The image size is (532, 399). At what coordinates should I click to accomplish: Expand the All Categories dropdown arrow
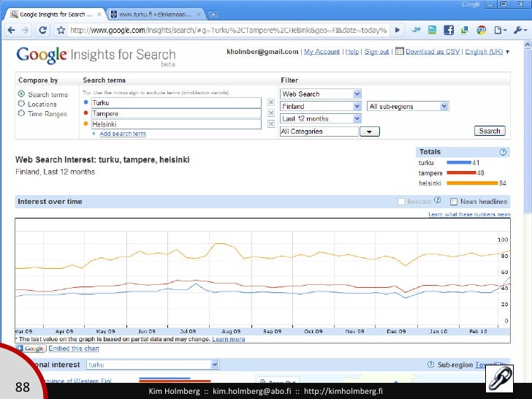coord(370,132)
